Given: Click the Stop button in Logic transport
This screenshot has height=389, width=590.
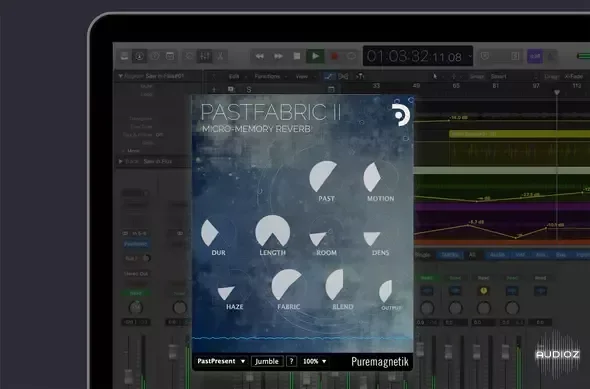Looking at the screenshot, I should (x=297, y=56).
